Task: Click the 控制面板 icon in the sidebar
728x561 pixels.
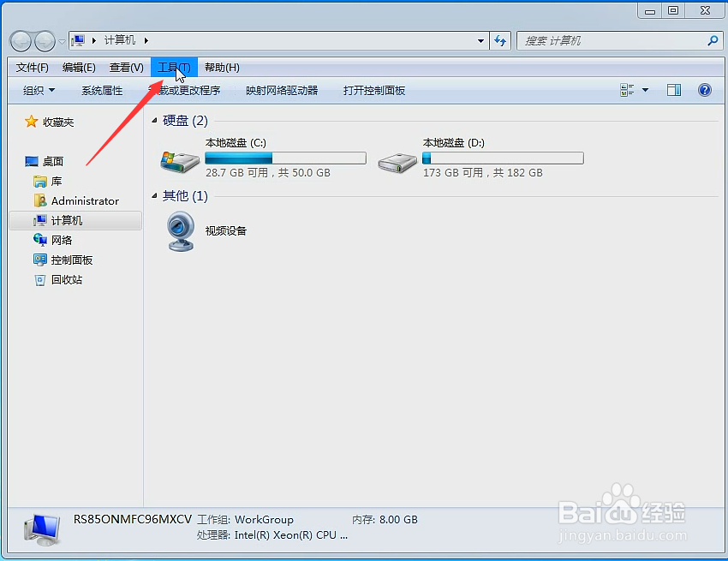Action: pyautogui.click(x=40, y=260)
